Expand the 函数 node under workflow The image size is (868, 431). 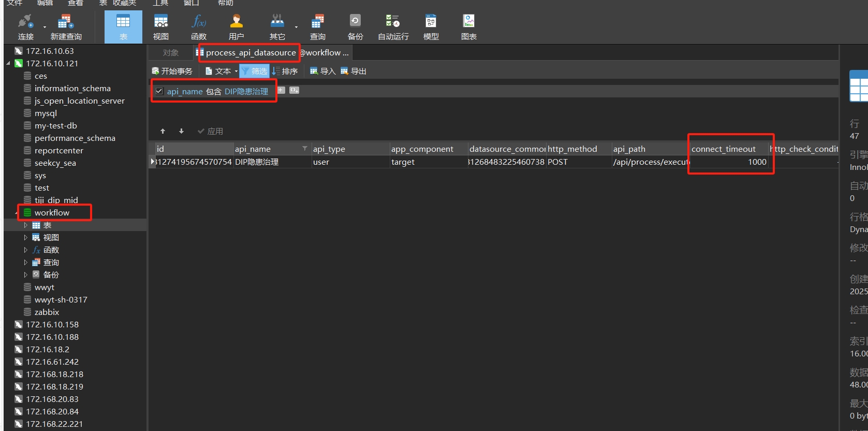pyautogui.click(x=26, y=250)
